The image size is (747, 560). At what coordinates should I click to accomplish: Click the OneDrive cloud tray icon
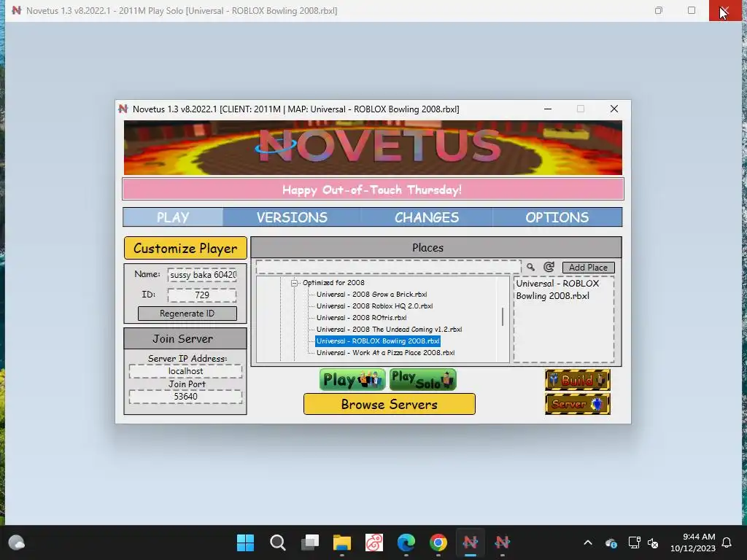pos(611,542)
